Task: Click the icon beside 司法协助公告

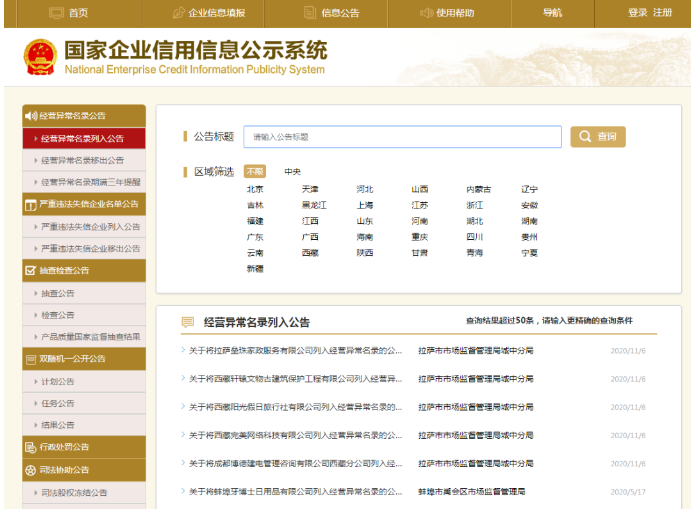Action: (30, 470)
